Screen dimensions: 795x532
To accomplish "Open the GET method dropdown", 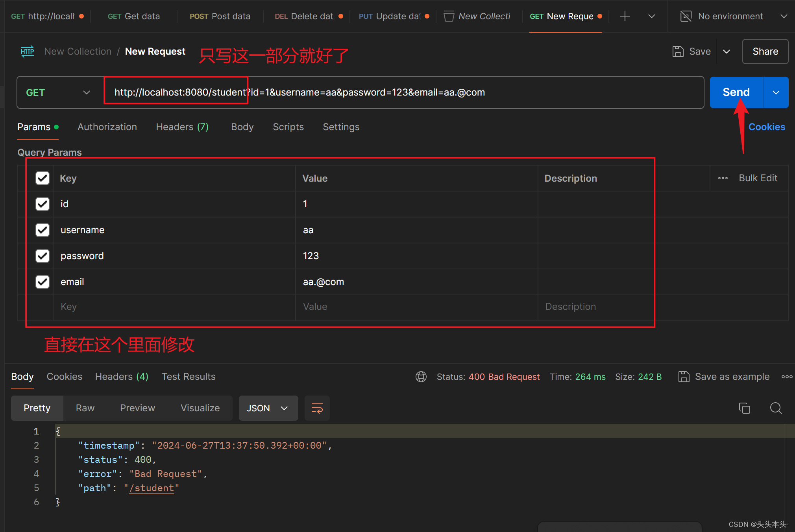I will tap(58, 92).
